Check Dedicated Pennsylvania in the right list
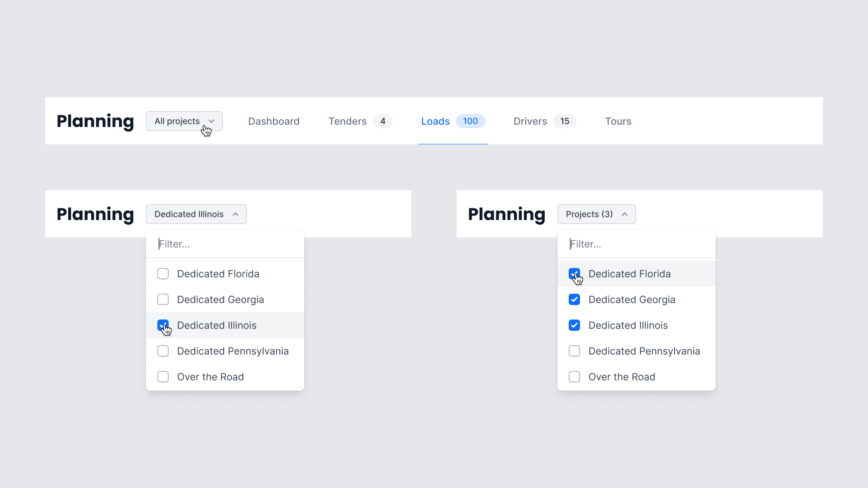 [x=574, y=351]
